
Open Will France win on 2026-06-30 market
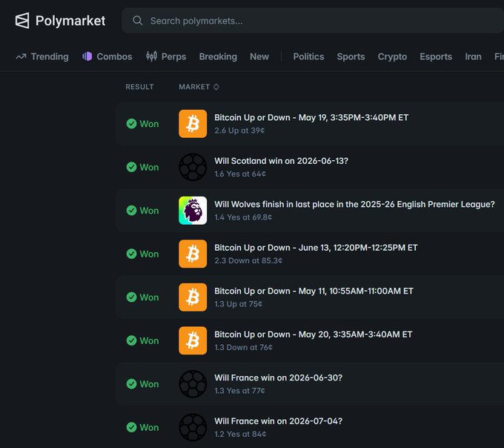pos(279,378)
